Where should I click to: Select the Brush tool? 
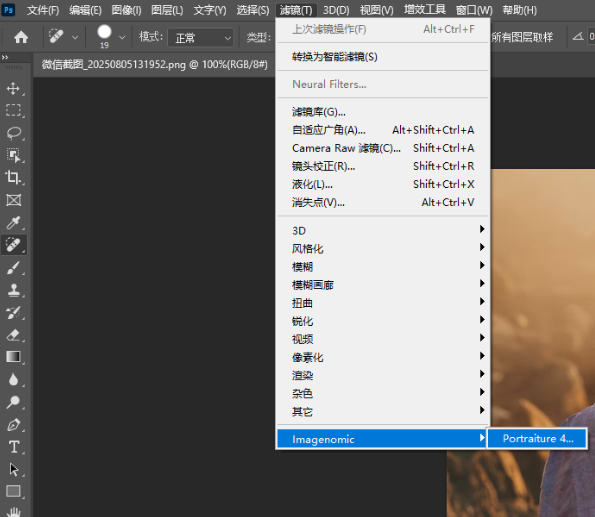[13, 268]
